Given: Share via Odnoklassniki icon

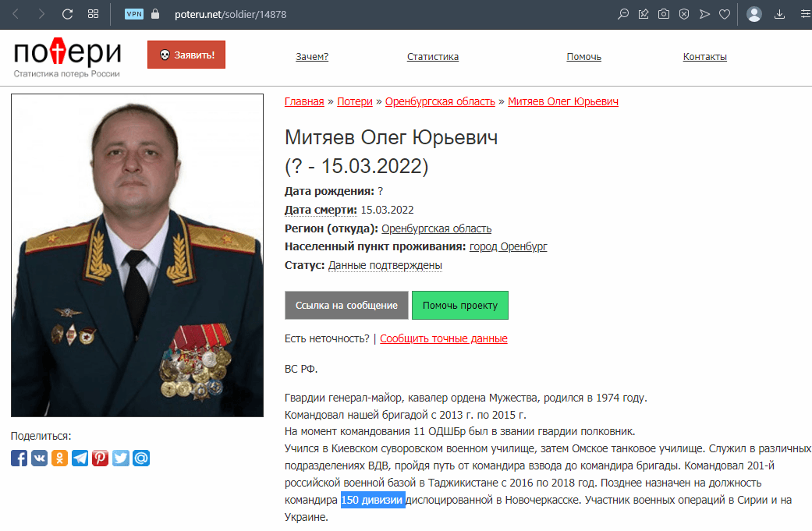Looking at the screenshot, I should pyautogui.click(x=59, y=458).
